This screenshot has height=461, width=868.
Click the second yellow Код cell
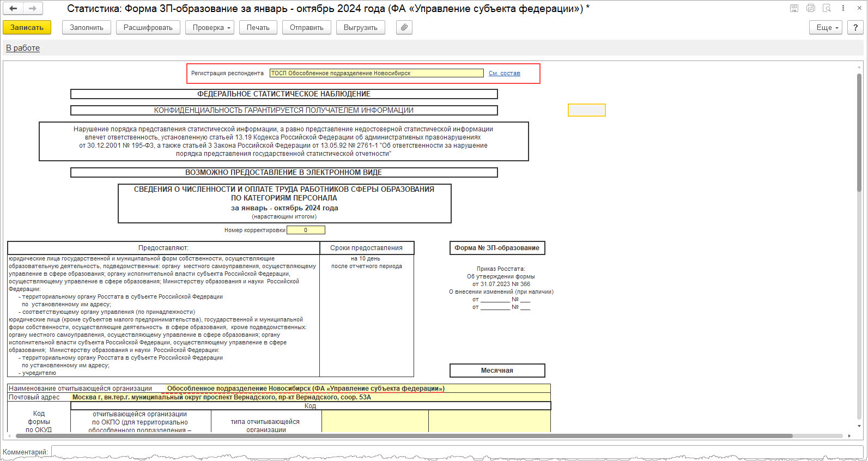pyautogui.click(x=489, y=421)
